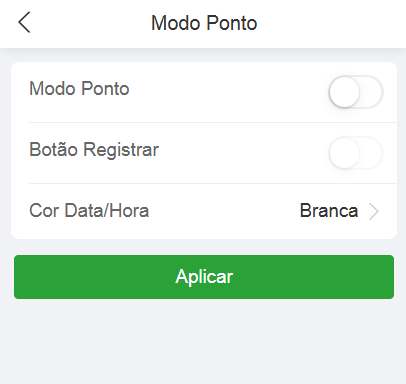Apply settings with the green button
This screenshot has height=384, width=406.
click(204, 277)
